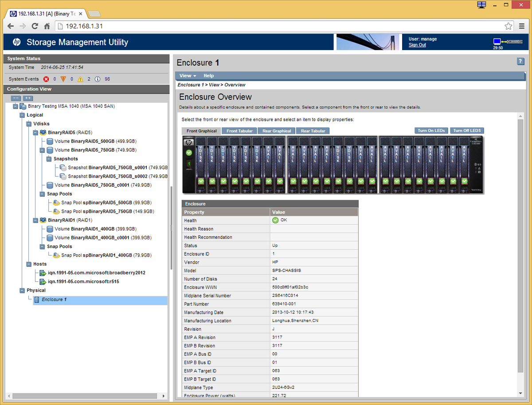Click the help question mark icon
The image size is (532, 405).
(520, 62)
